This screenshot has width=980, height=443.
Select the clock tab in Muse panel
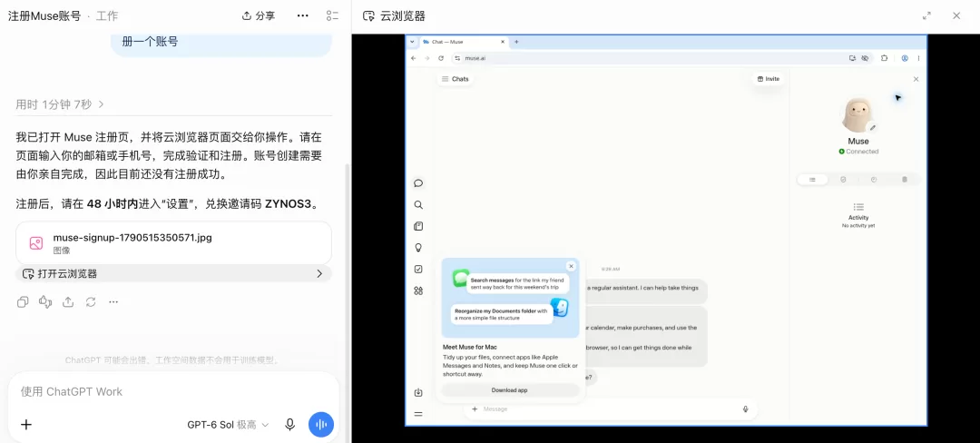(874, 180)
